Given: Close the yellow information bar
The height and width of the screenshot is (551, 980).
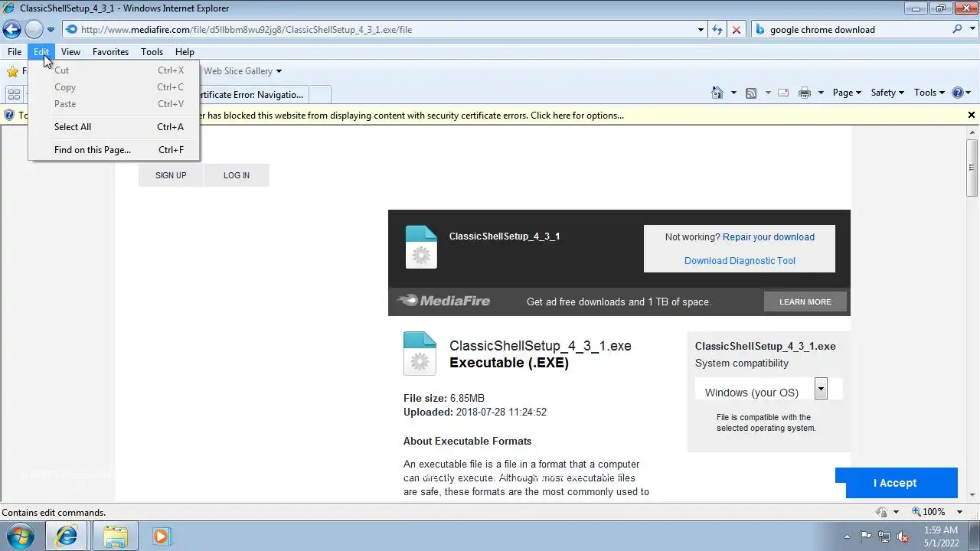Looking at the screenshot, I should (x=972, y=115).
